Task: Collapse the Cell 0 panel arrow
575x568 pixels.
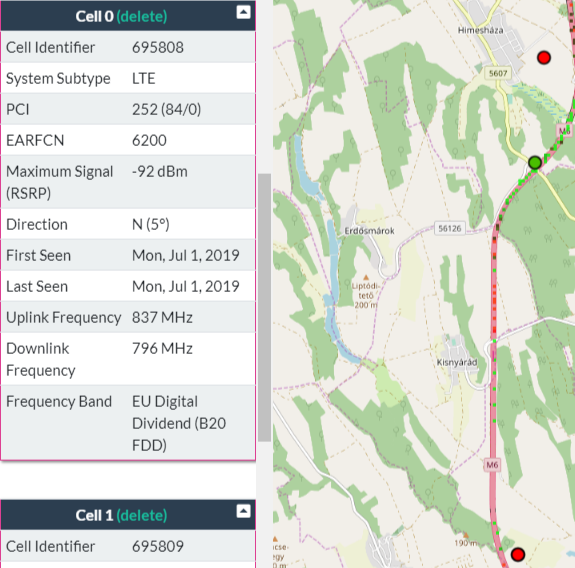Action: click(x=243, y=12)
